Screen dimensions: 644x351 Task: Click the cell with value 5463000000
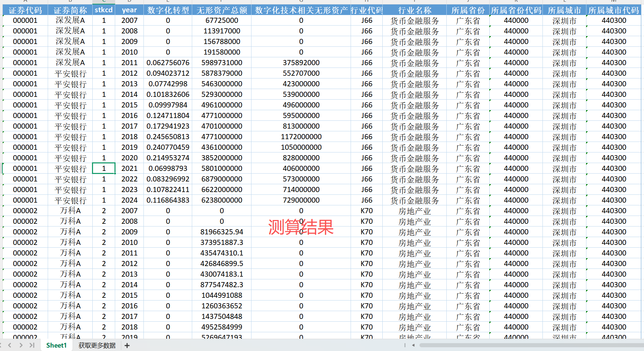point(222,84)
